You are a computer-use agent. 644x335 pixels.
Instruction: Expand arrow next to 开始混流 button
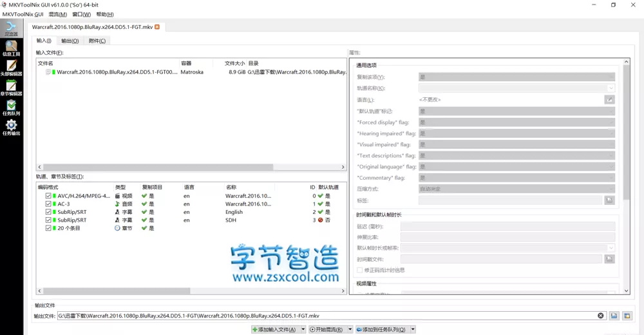350,329
